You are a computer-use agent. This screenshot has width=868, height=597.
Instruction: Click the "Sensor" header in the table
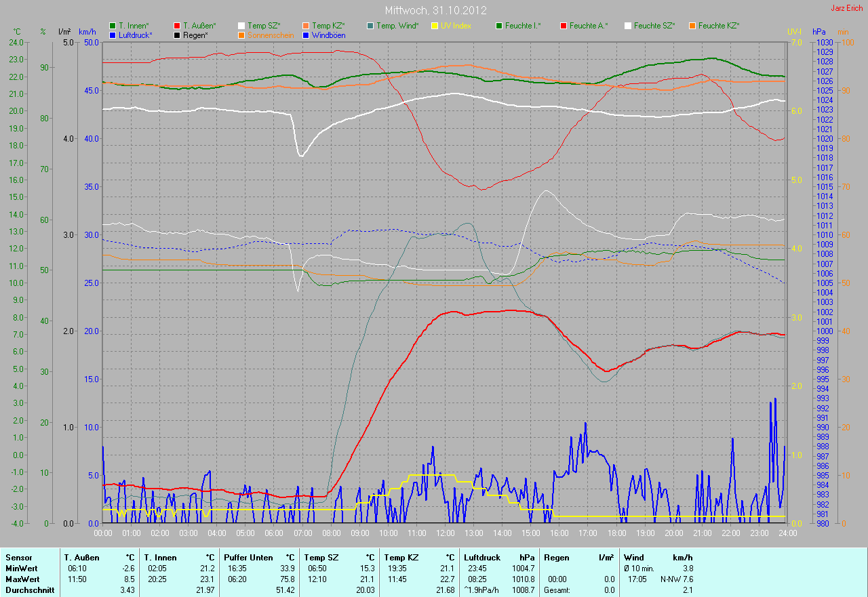18,558
